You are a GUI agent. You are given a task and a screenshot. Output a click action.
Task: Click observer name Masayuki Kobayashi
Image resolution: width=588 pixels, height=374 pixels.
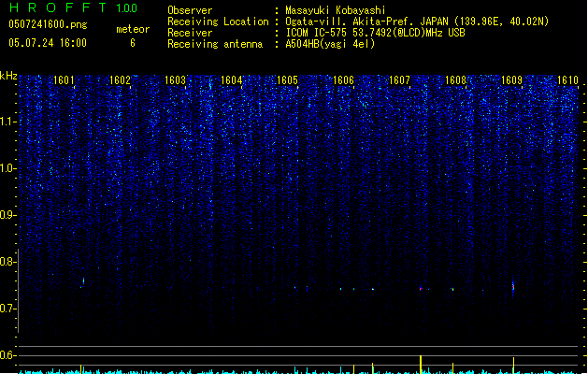coord(336,10)
